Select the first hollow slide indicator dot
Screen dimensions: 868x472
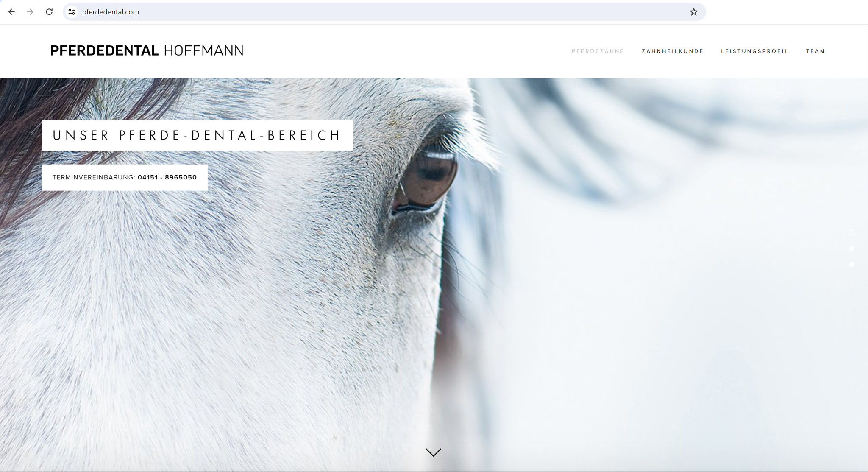pos(851,232)
